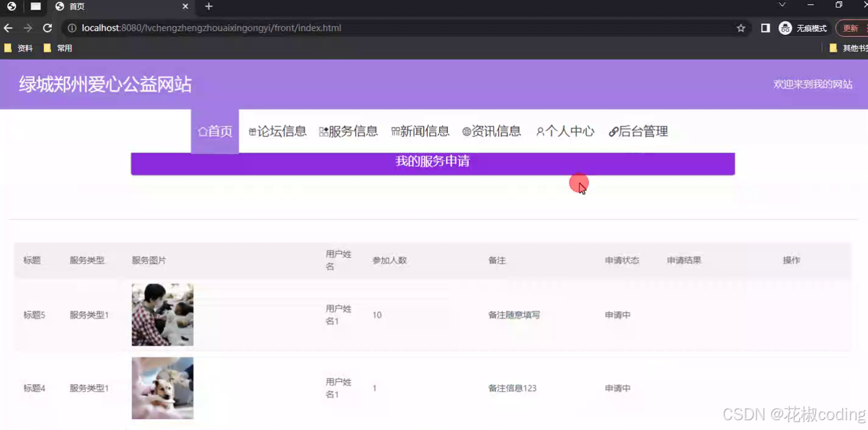Open the 常用 bookmarks folder
The width and height of the screenshot is (868, 430).
pyautogui.click(x=57, y=48)
